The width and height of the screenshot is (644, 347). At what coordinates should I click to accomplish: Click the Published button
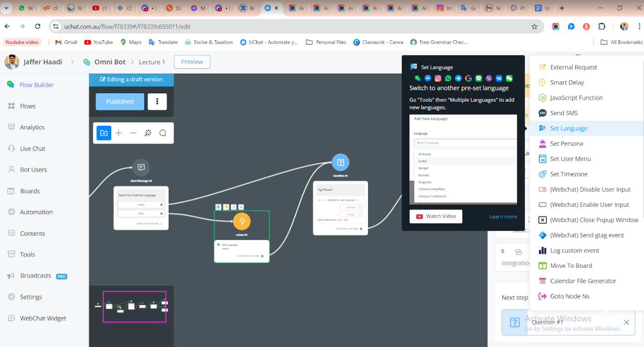[x=120, y=102]
